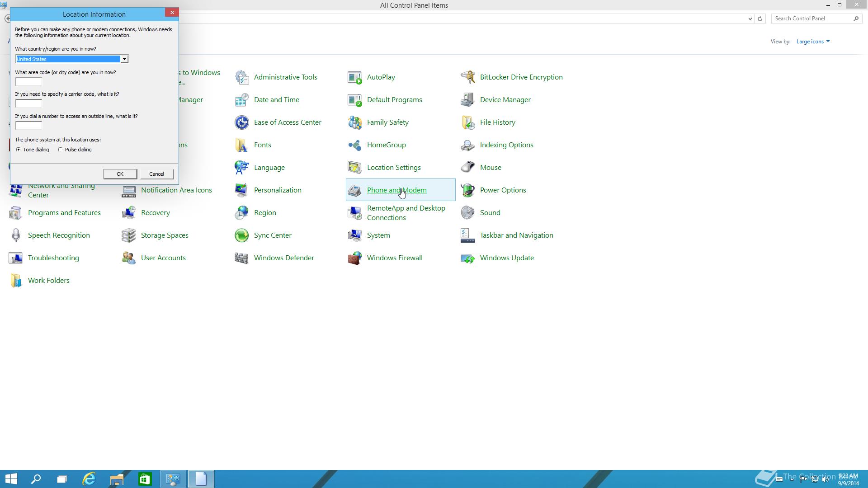Close the Location Information dialog
868x488 pixels.
coord(172,13)
